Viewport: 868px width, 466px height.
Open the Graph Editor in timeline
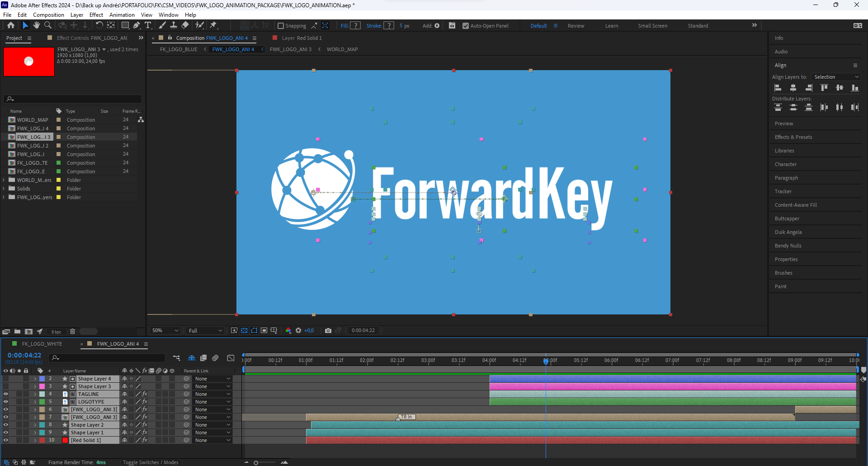pos(231,358)
